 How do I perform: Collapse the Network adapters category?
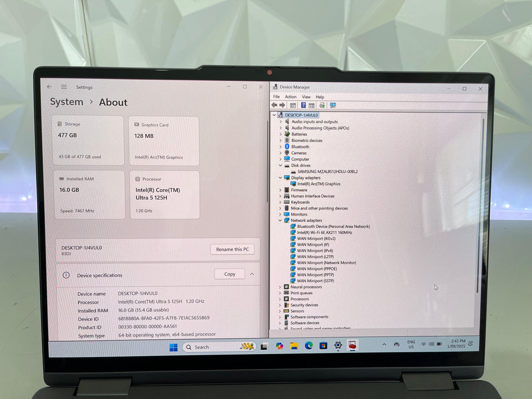pyautogui.click(x=280, y=221)
